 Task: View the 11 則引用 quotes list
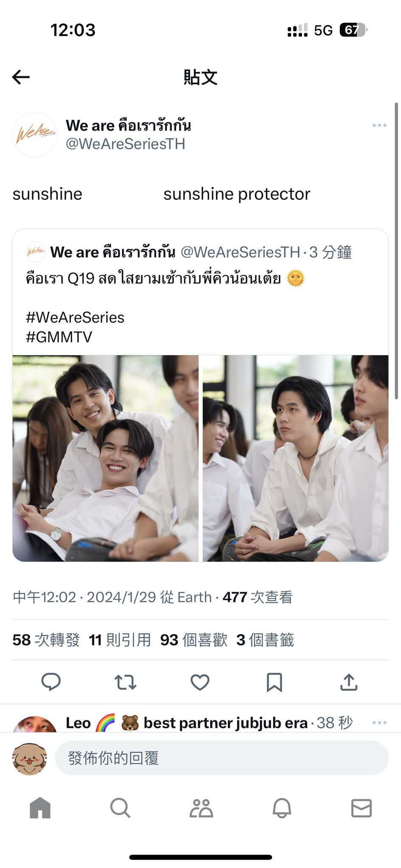[x=120, y=640]
